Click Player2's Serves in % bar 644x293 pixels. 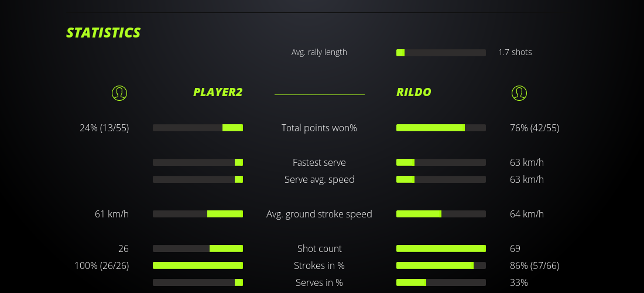[x=198, y=282]
